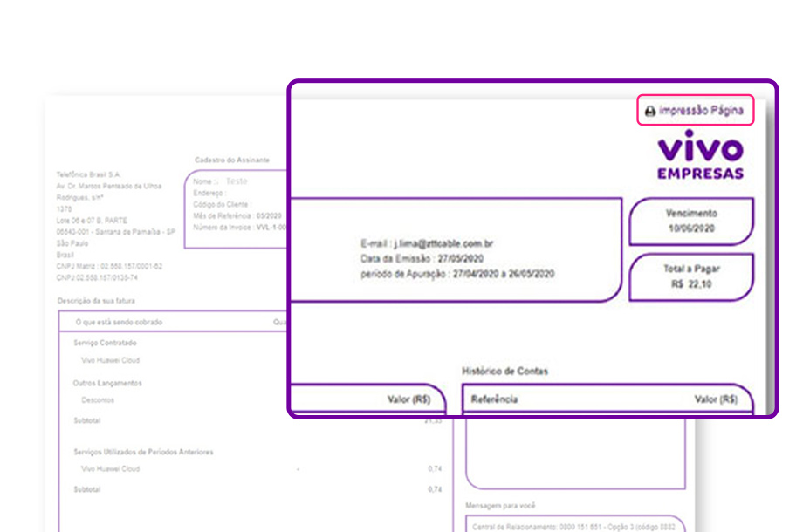The width and height of the screenshot is (803, 532).
Task: Click the Referência column header
Action: click(494, 399)
